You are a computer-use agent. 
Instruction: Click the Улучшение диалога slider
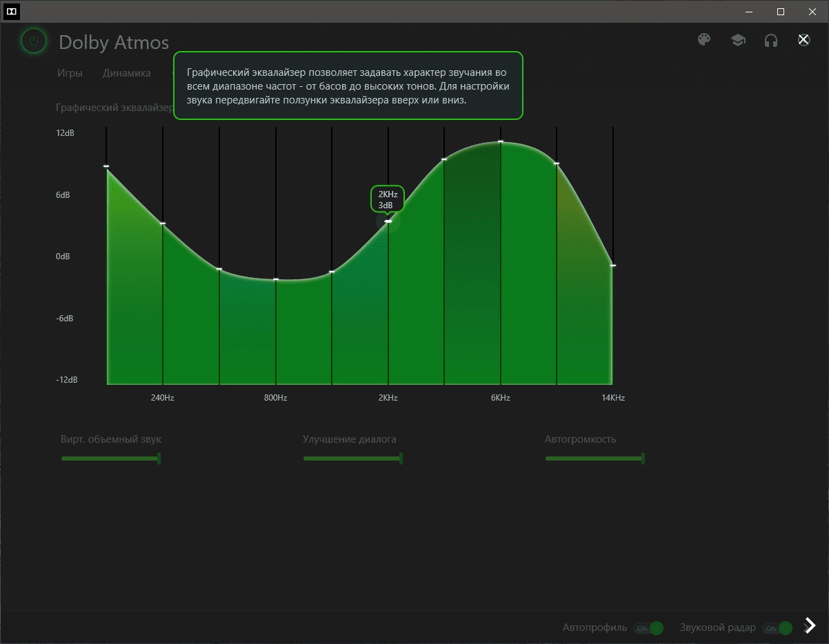pyautogui.click(x=353, y=459)
